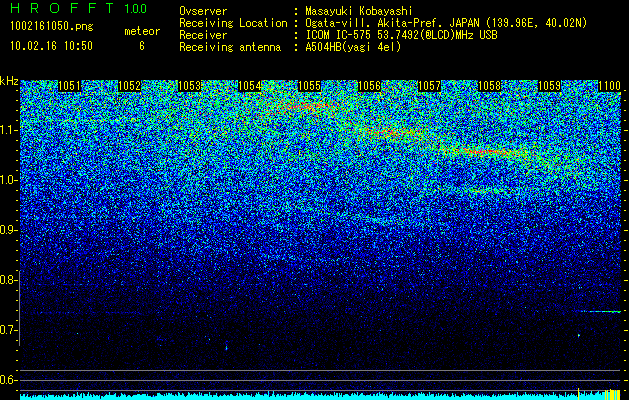Click the 1100 time marker
Screen dimensions: 629x400
coord(610,86)
